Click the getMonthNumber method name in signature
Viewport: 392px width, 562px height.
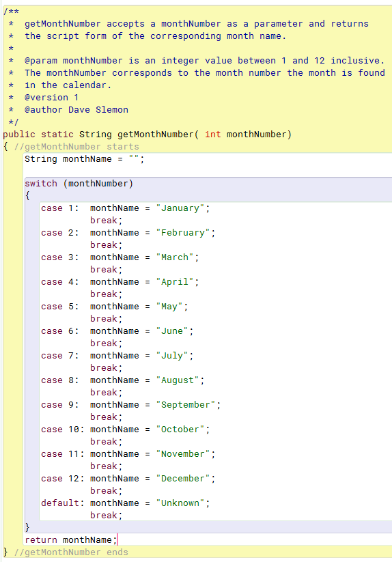[x=156, y=135]
